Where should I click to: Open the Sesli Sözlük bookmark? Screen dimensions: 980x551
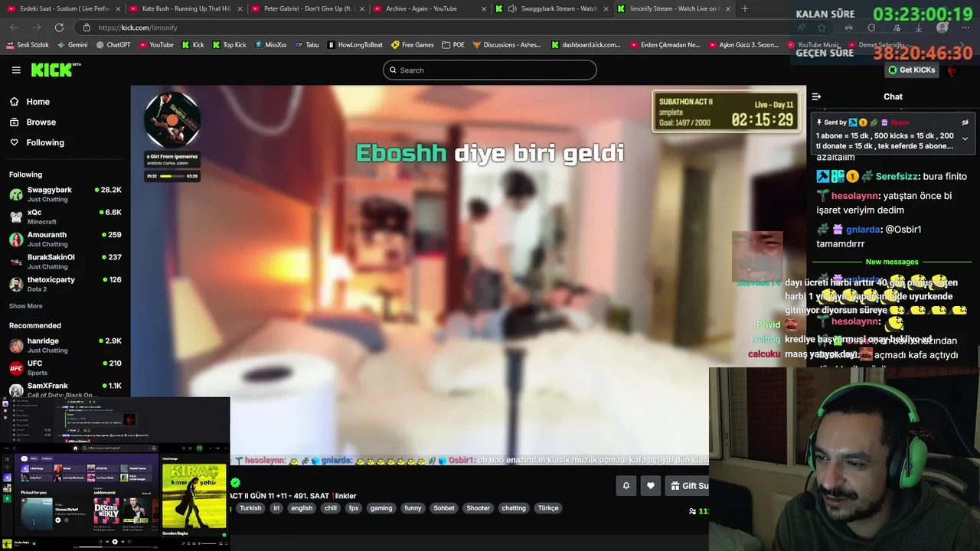[x=28, y=44]
